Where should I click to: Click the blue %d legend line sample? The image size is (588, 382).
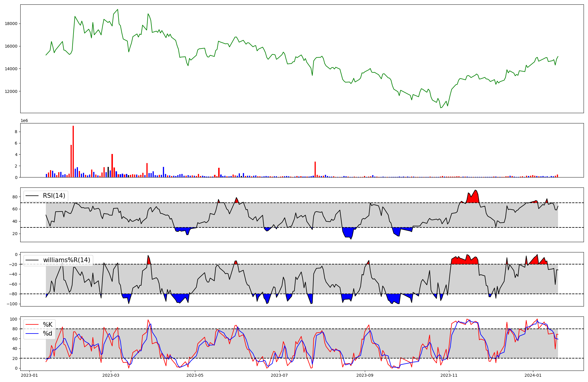(32, 334)
